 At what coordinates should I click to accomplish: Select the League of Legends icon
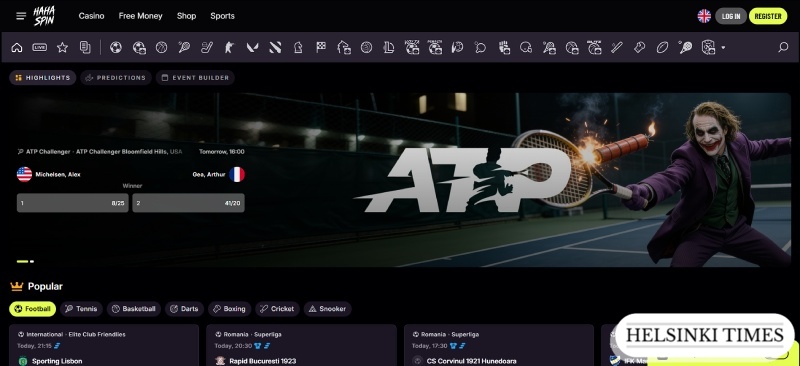pos(389,47)
